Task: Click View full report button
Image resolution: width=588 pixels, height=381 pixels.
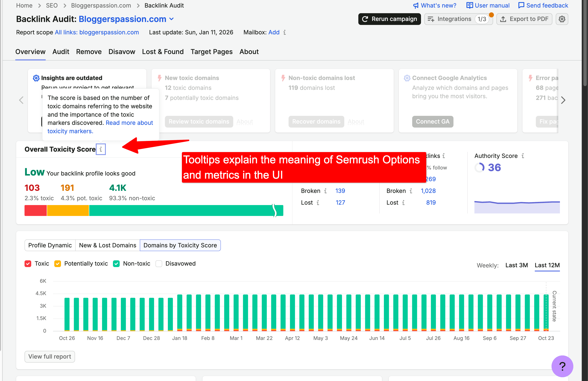Action: click(50, 357)
